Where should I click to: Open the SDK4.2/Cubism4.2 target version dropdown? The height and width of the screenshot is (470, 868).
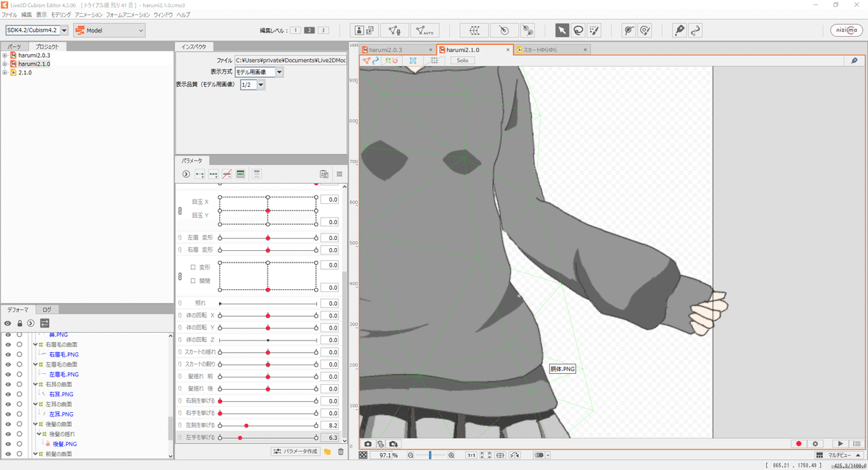click(37, 30)
